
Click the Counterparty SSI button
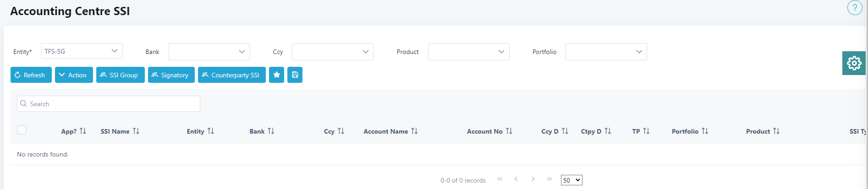tap(231, 75)
